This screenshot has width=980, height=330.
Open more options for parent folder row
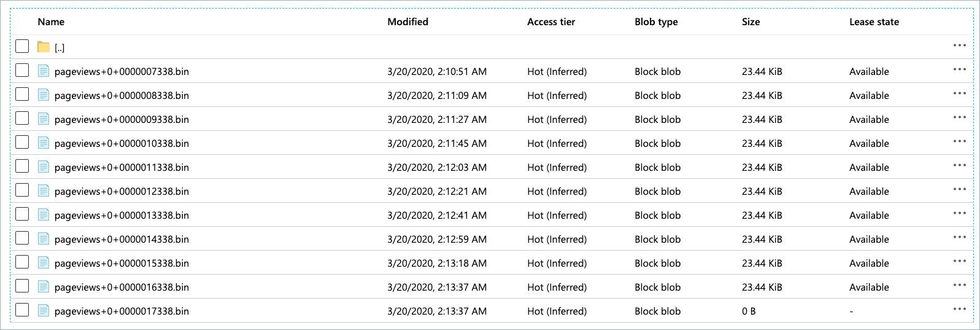click(959, 45)
